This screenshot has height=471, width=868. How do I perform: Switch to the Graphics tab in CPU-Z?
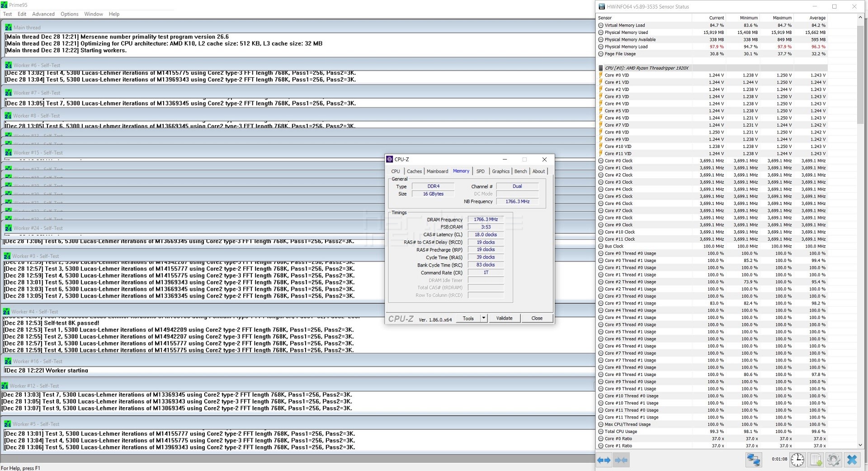click(x=500, y=171)
